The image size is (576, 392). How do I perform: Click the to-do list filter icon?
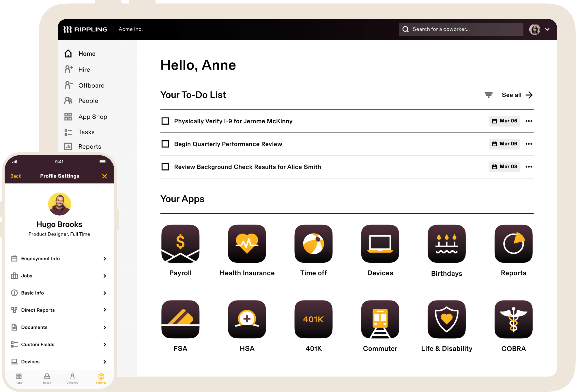pyautogui.click(x=488, y=95)
